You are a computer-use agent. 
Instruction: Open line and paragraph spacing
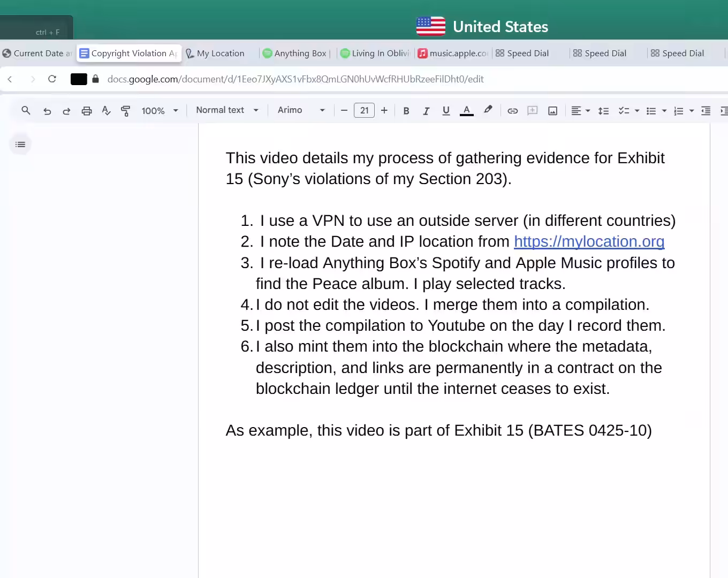(x=604, y=111)
